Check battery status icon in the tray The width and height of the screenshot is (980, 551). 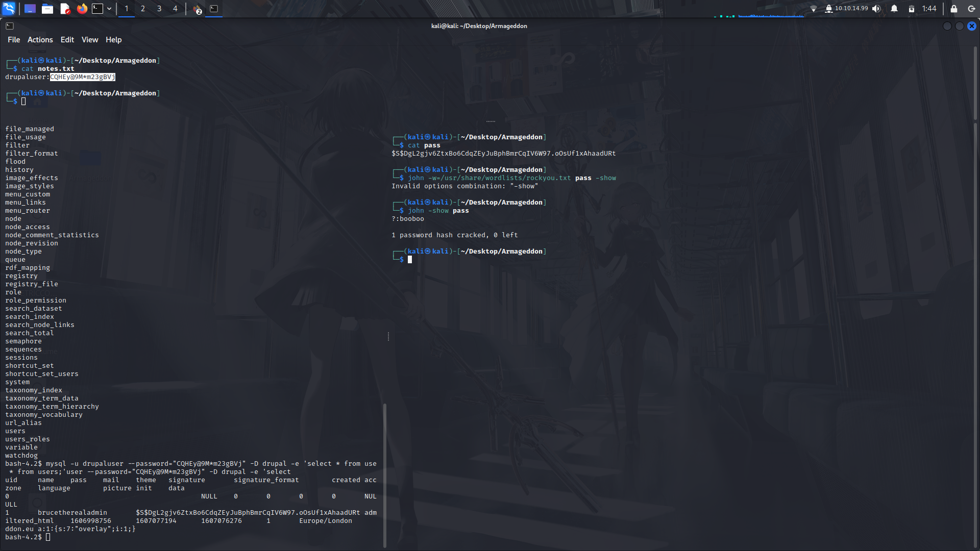[x=912, y=8]
